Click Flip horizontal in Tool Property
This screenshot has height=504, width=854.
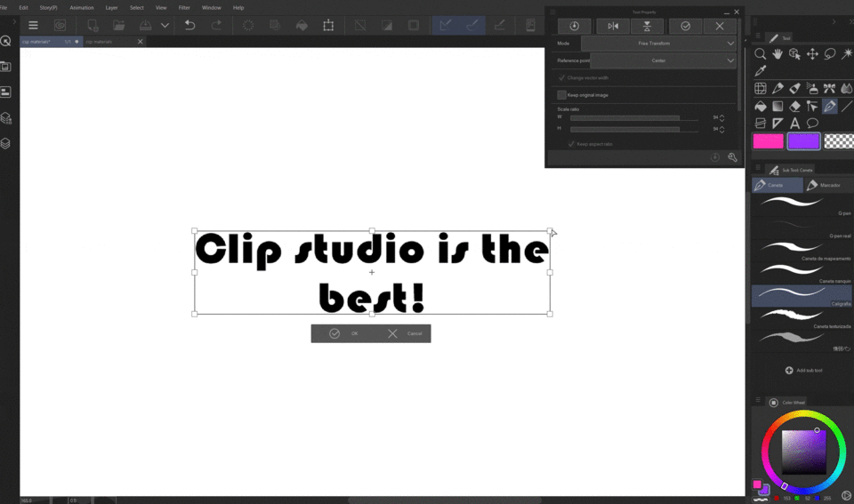pyautogui.click(x=613, y=26)
